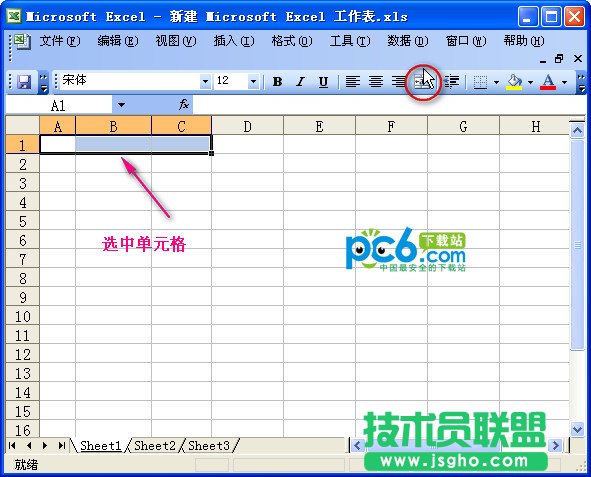
Task: Apply yellow fill color bucket
Action: [514, 82]
